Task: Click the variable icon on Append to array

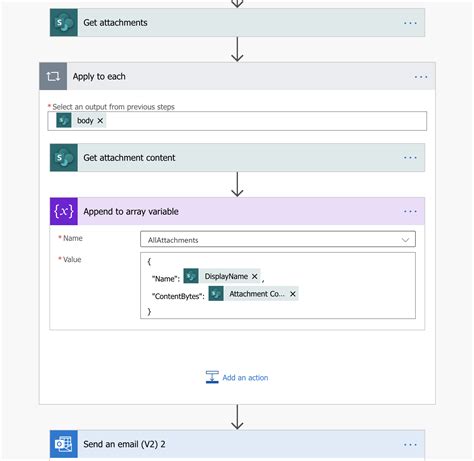Action: tap(64, 211)
